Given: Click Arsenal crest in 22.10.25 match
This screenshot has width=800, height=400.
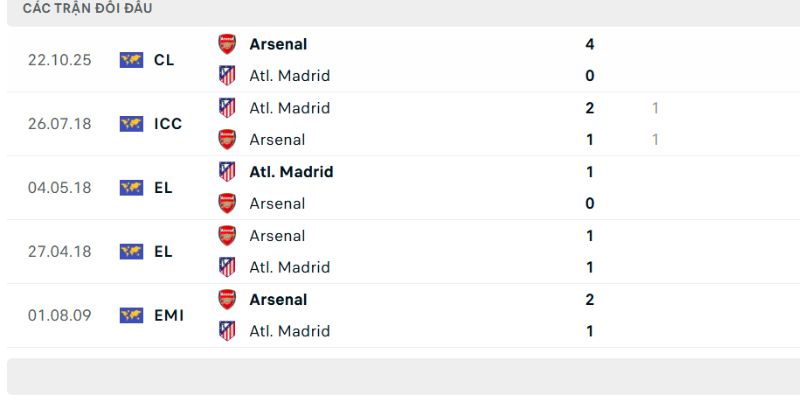Looking at the screenshot, I should [x=227, y=44].
